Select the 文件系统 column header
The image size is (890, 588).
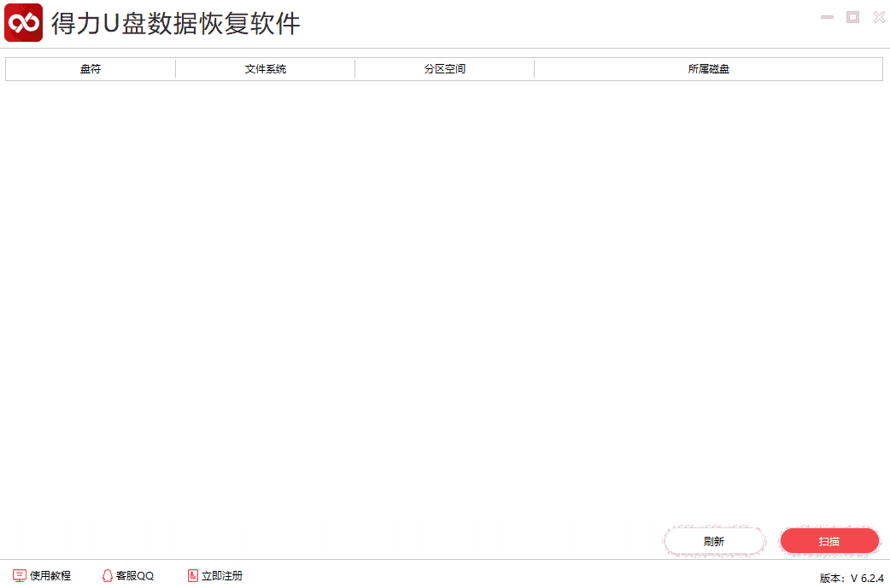tap(265, 68)
